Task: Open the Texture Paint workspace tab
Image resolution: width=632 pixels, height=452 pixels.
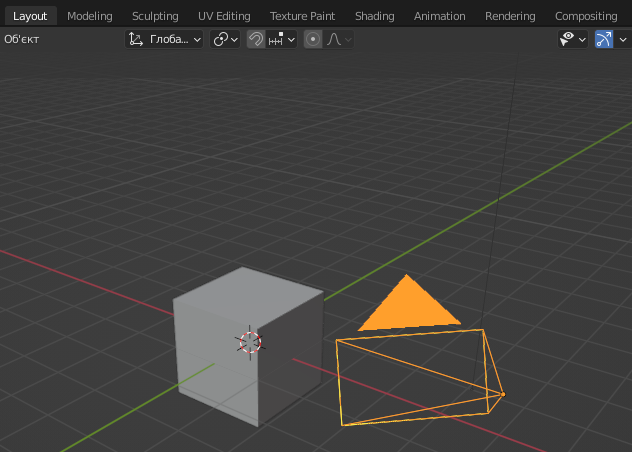Action: (x=302, y=16)
